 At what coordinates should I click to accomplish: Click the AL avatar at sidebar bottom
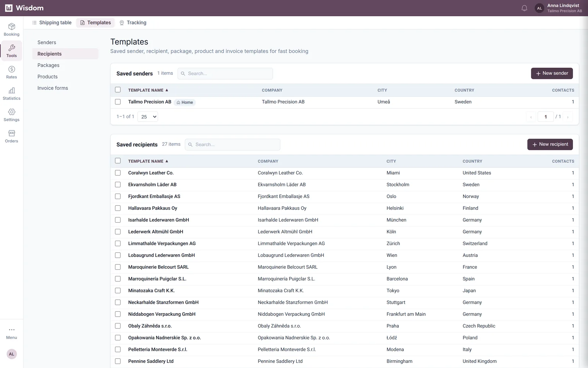11,354
